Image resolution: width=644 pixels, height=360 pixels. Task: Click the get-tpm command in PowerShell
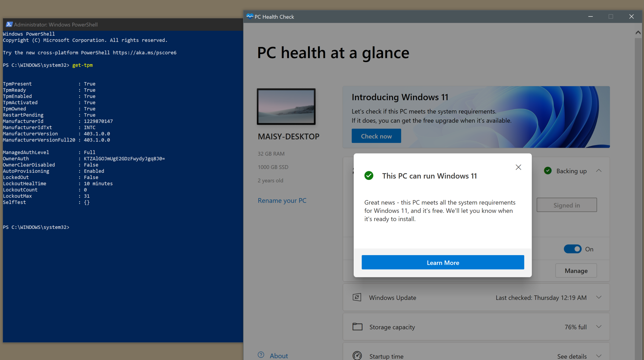[82, 65]
